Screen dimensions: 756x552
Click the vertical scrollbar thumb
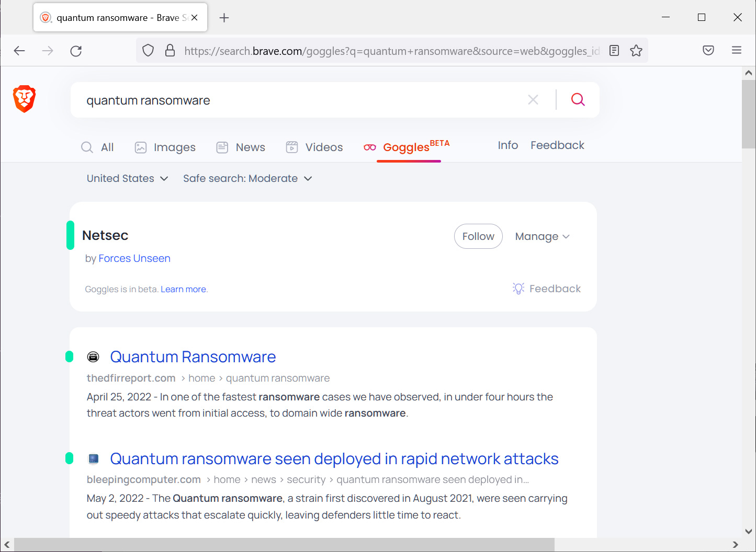[x=749, y=114]
